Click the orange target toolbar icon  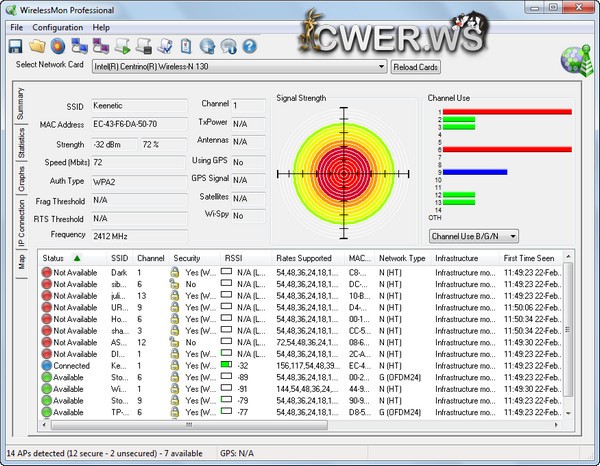point(58,46)
